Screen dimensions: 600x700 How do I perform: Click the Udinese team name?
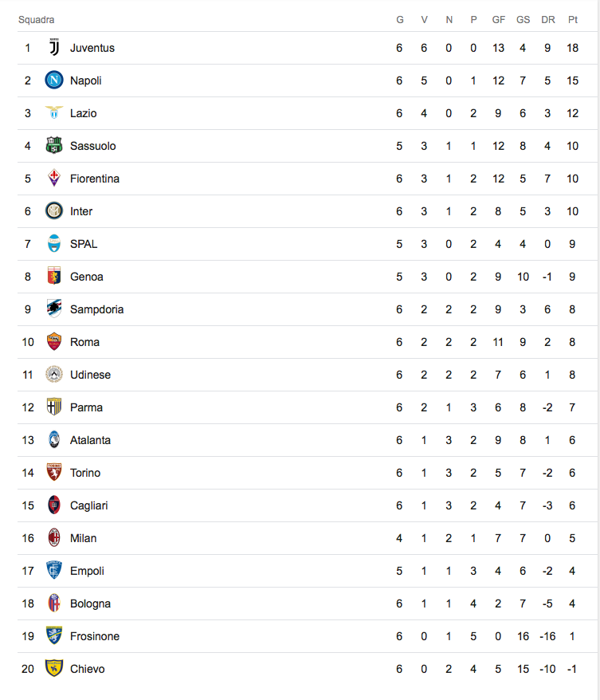tap(90, 375)
